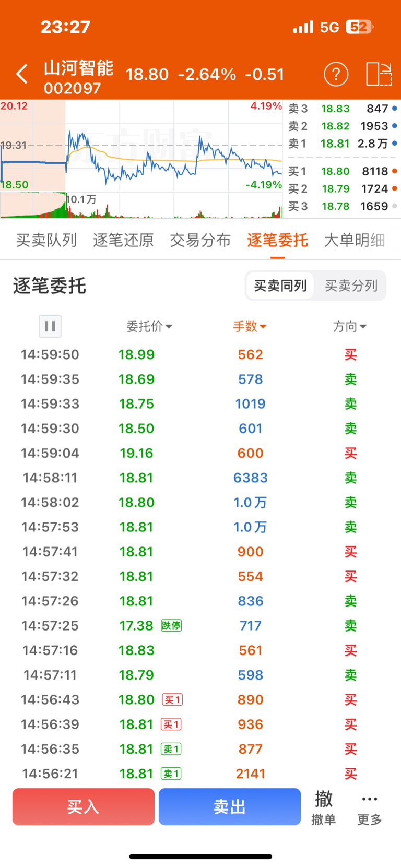This screenshot has height=868, width=401.
Task: Select order row with 900 lots
Action: coord(200,552)
